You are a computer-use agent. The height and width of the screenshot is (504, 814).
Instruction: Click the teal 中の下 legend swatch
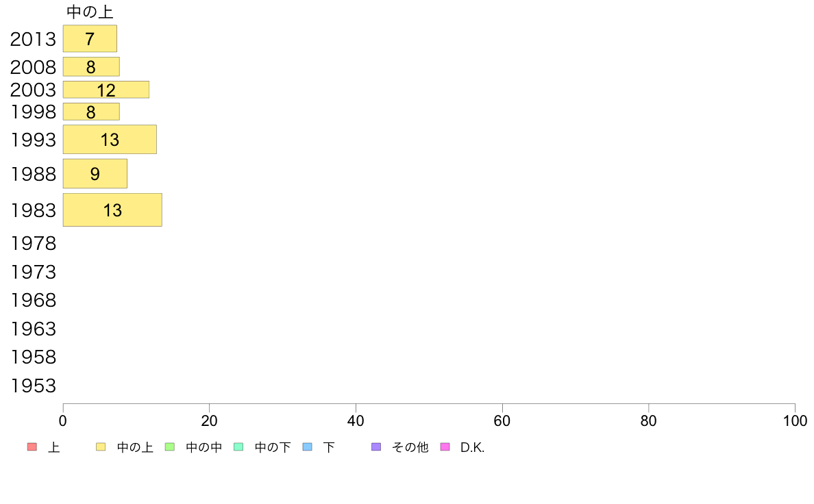[x=239, y=447]
